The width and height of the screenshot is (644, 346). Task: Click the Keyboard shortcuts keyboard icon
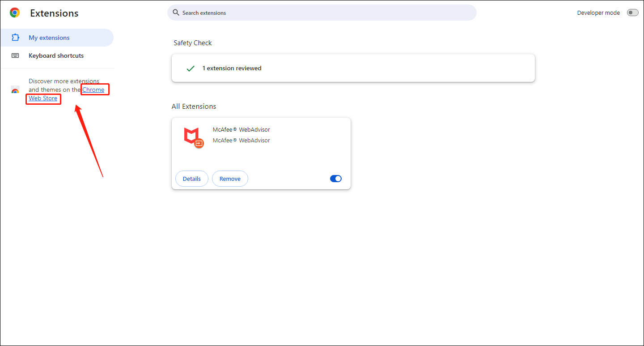[x=15, y=56]
